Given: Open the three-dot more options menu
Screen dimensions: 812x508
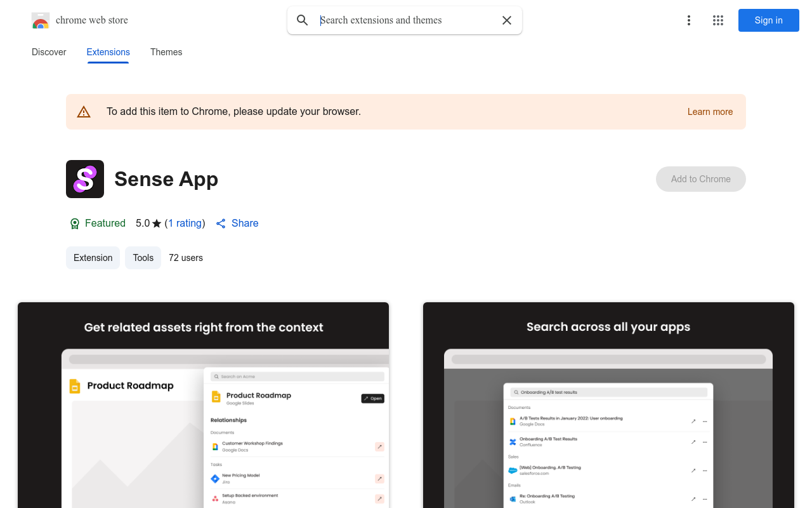Looking at the screenshot, I should tap(688, 20).
